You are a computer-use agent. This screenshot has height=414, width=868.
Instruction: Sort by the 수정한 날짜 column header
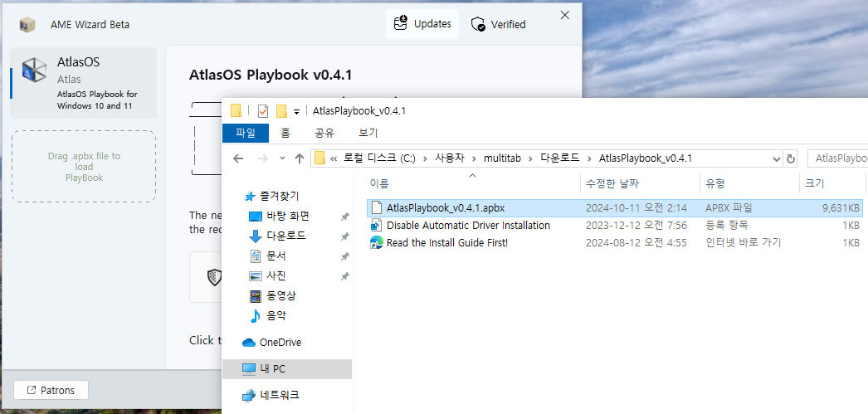639,183
